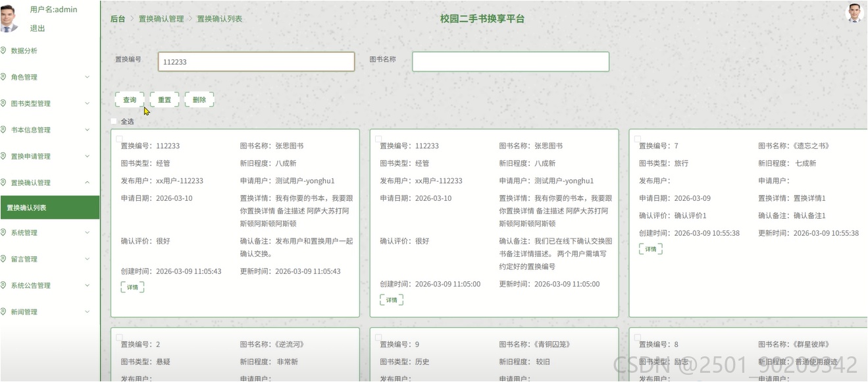Check the card created at 2026-03-09 11:05:43
Image resolution: width=868 pixels, height=382 pixels.
(x=119, y=139)
